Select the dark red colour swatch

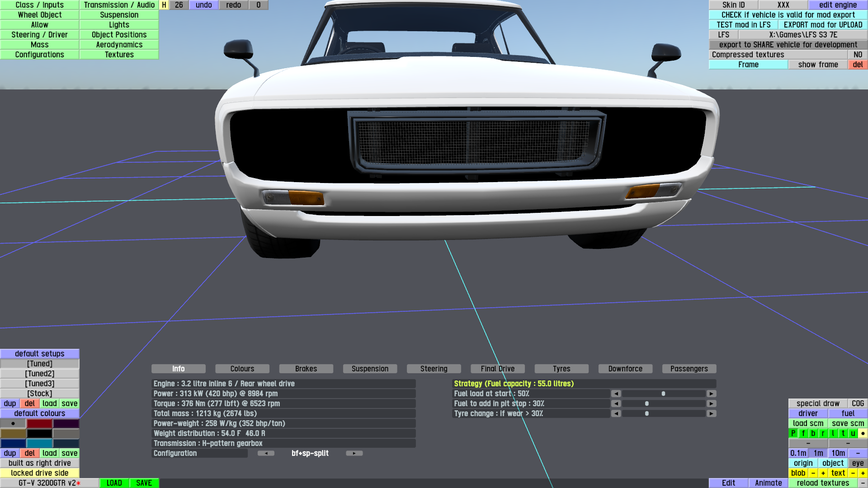pyautogui.click(x=40, y=423)
